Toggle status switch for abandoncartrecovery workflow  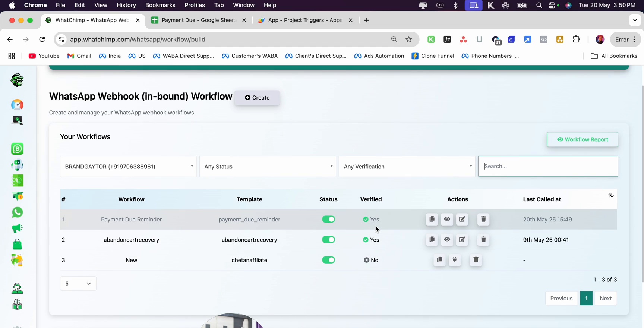328,240
